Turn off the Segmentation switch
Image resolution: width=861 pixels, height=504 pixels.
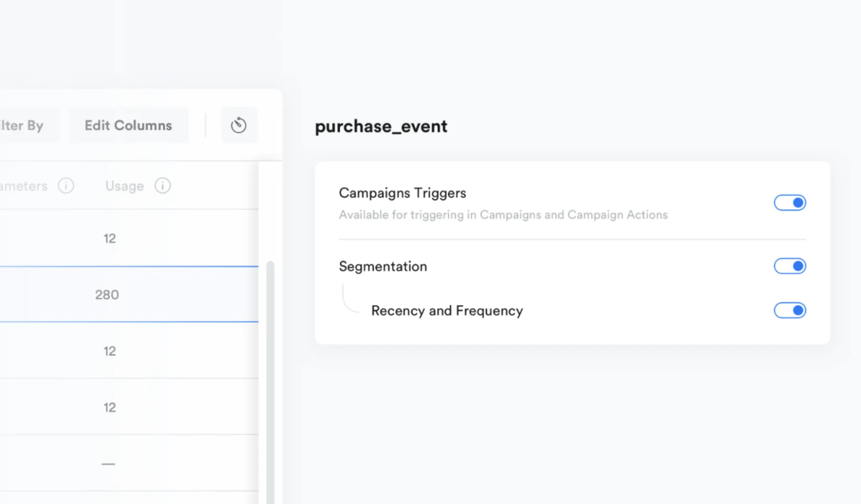point(790,266)
